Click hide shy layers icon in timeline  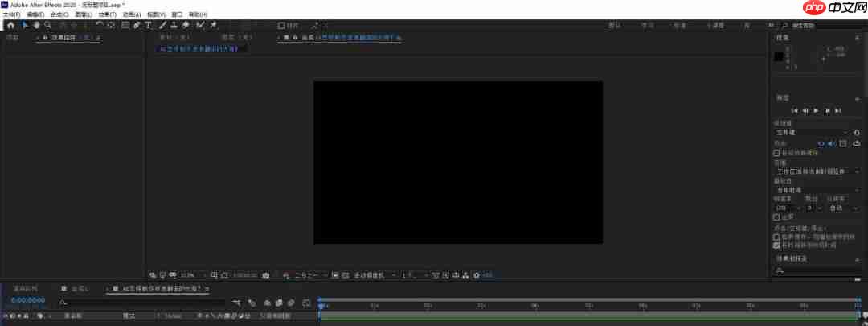point(267,303)
